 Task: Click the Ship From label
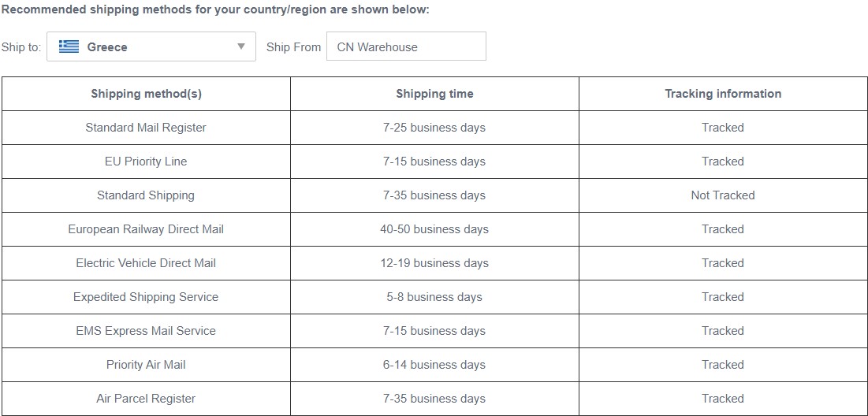(293, 47)
